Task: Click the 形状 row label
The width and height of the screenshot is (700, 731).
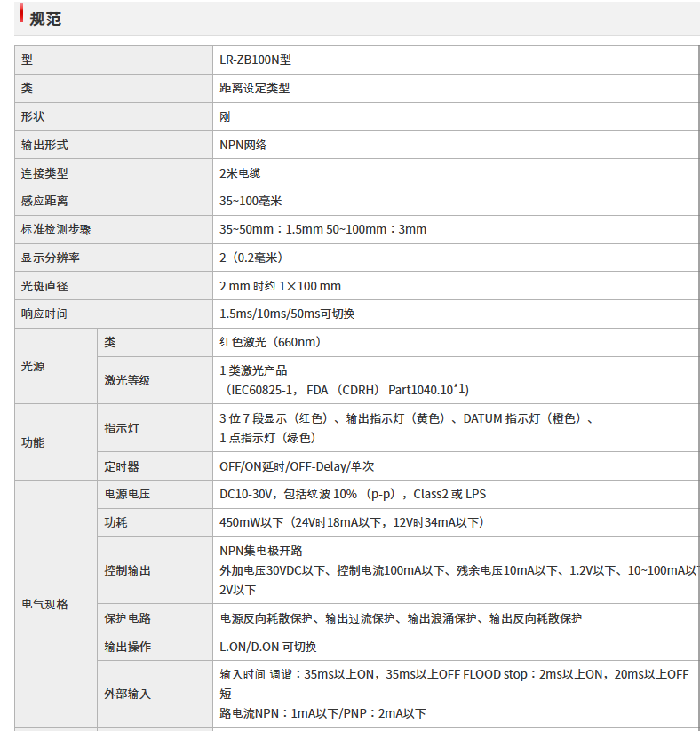Action: (x=33, y=116)
